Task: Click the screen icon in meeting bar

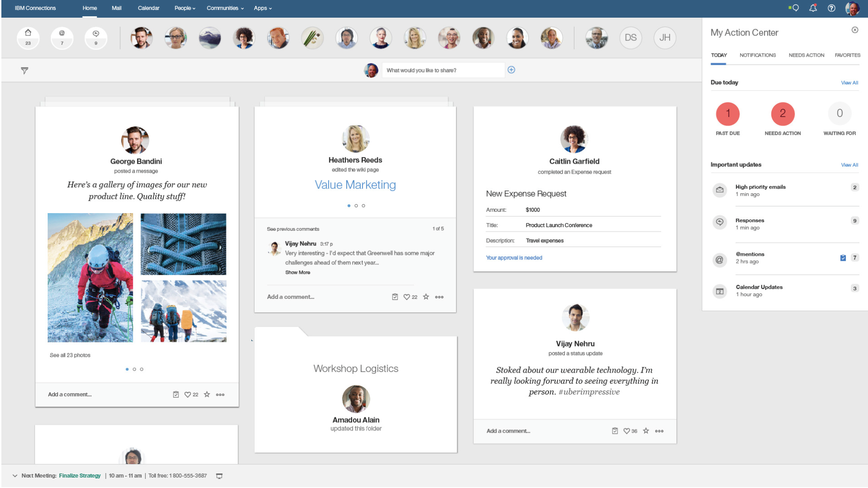Action: 219,476
